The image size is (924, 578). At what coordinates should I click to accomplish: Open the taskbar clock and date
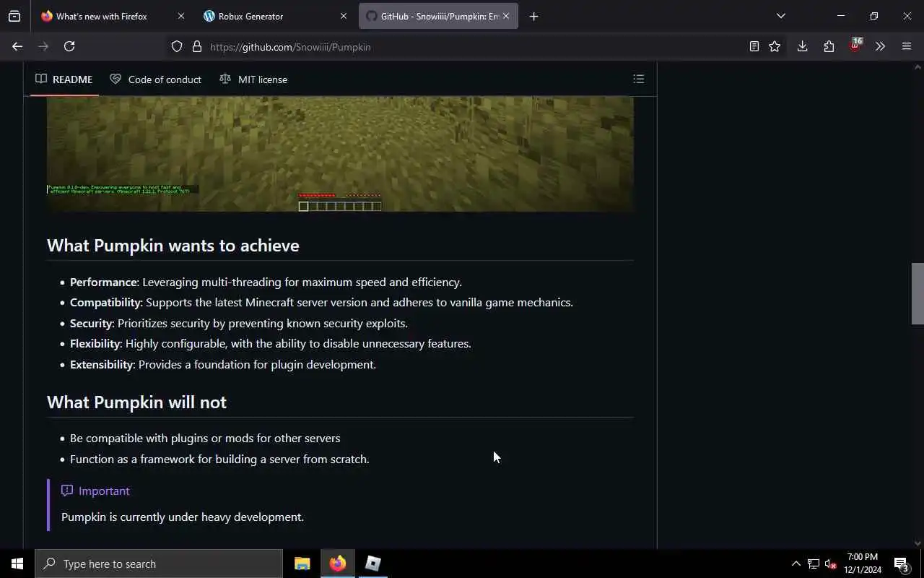tap(863, 564)
